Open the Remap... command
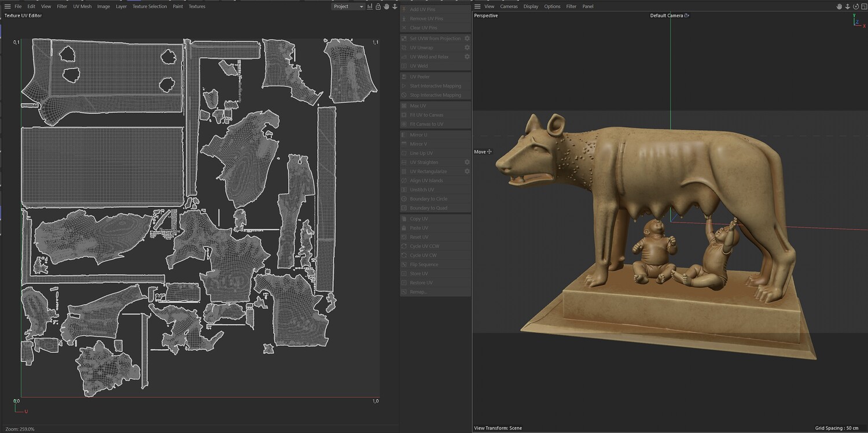 pos(435,292)
